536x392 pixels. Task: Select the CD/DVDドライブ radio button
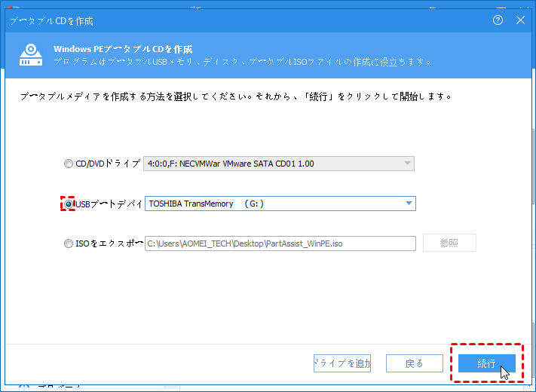(69, 164)
